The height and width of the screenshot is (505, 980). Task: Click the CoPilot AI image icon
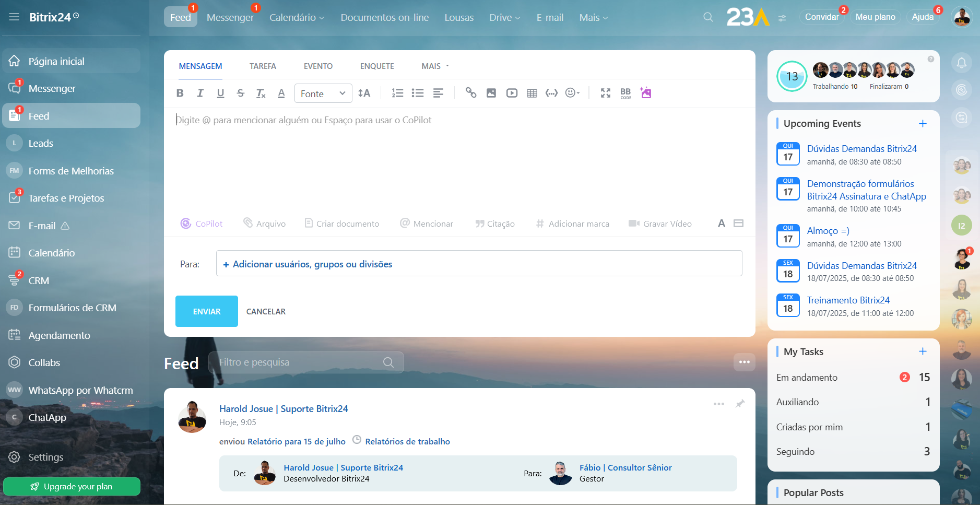point(646,93)
